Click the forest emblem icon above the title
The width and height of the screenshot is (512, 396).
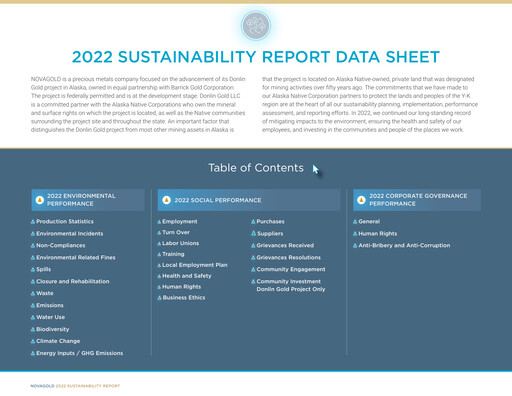[256, 25]
